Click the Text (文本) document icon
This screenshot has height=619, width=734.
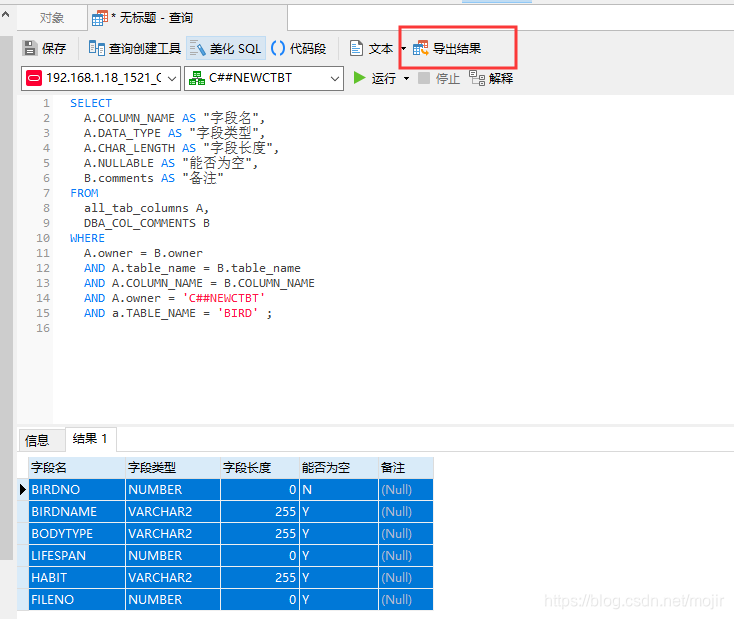point(356,48)
